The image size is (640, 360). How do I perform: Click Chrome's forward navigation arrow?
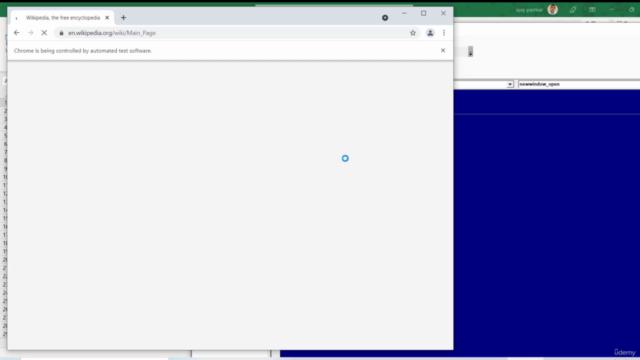[x=31, y=33]
